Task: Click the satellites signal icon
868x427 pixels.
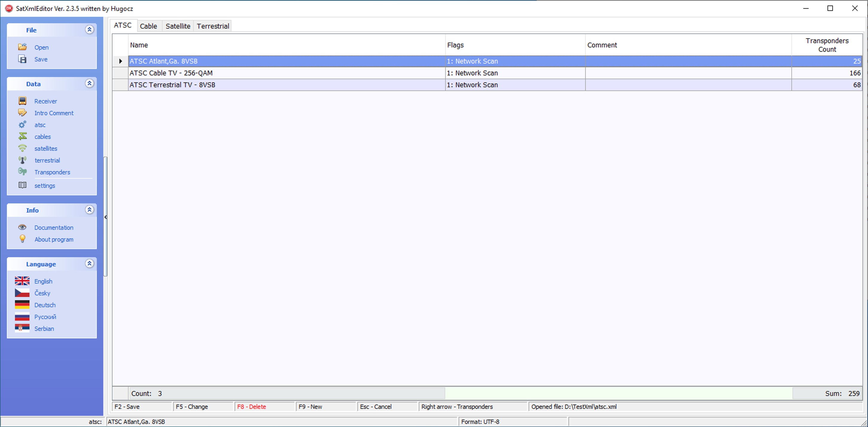Action: click(22, 148)
